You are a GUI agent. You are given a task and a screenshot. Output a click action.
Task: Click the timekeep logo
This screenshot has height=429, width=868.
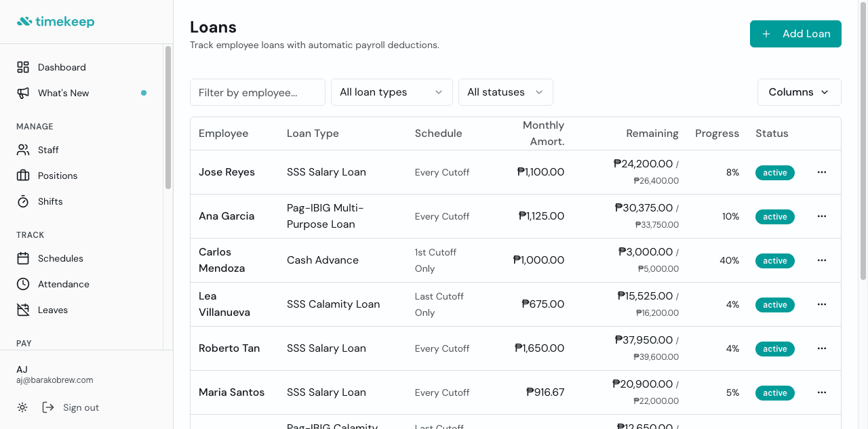point(56,21)
